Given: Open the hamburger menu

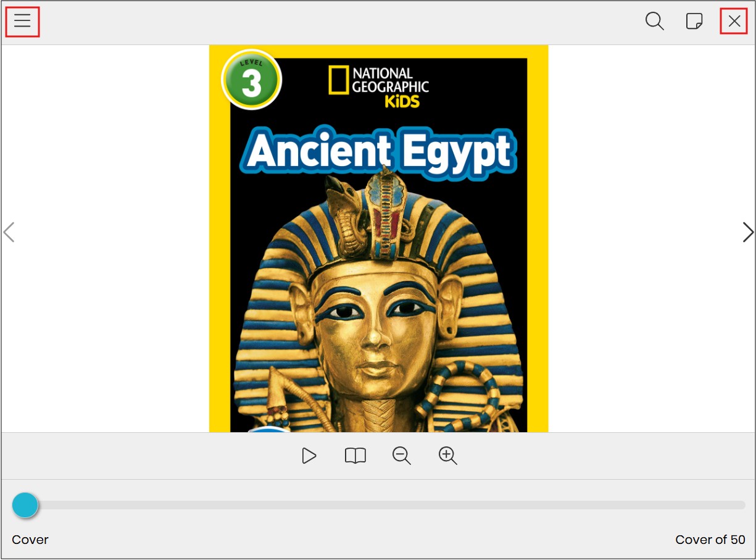Looking at the screenshot, I should click(23, 22).
